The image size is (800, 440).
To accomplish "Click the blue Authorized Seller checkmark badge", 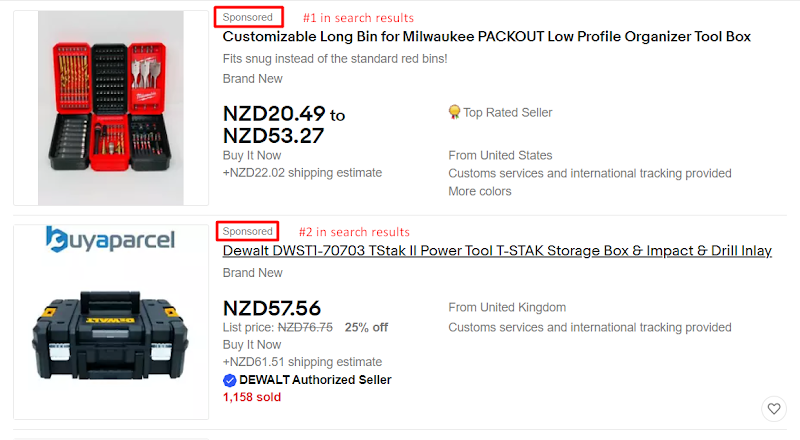I will tap(229, 380).
